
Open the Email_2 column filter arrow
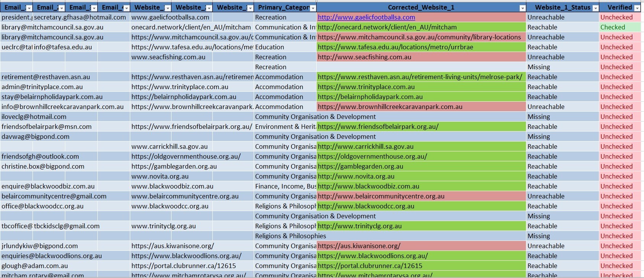[x=61, y=8]
